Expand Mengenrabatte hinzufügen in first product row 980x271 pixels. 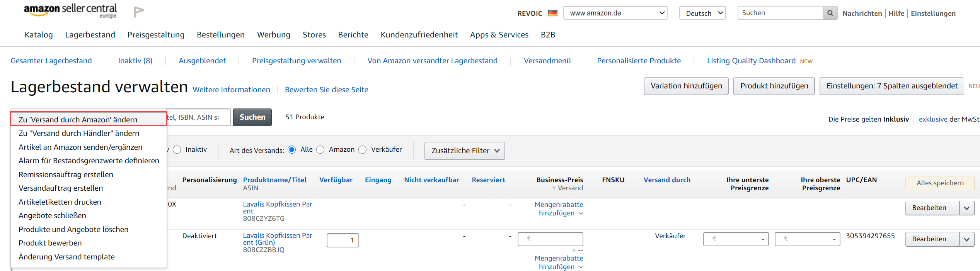[x=559, y=209]
